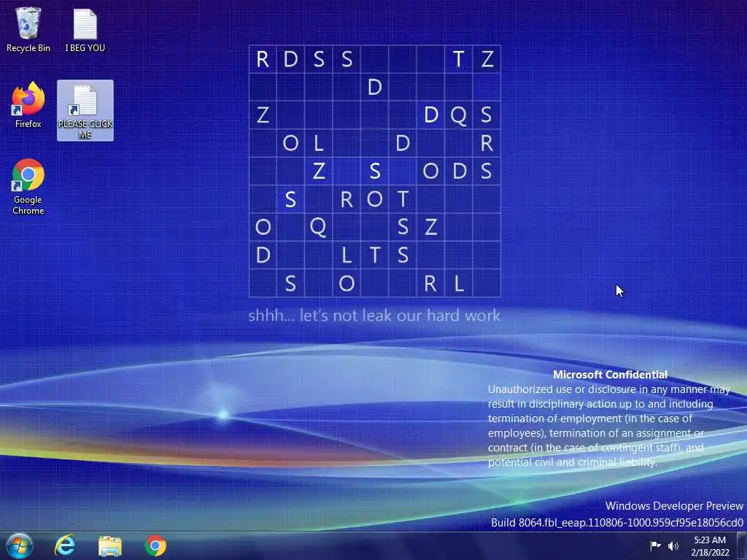Click the Show desktop strip
The image size is (747, 560).
[742, 545]
